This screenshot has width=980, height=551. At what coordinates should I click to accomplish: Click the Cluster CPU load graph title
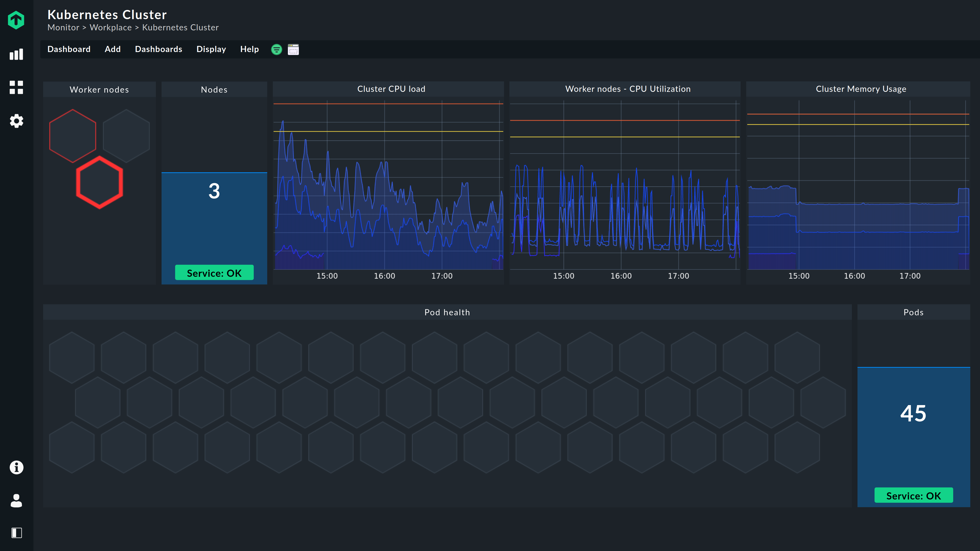point(391,89)
